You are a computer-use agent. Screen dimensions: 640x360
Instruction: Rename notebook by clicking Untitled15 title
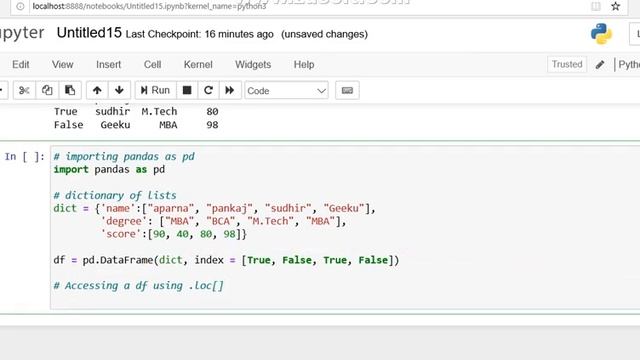pos(89,33)
